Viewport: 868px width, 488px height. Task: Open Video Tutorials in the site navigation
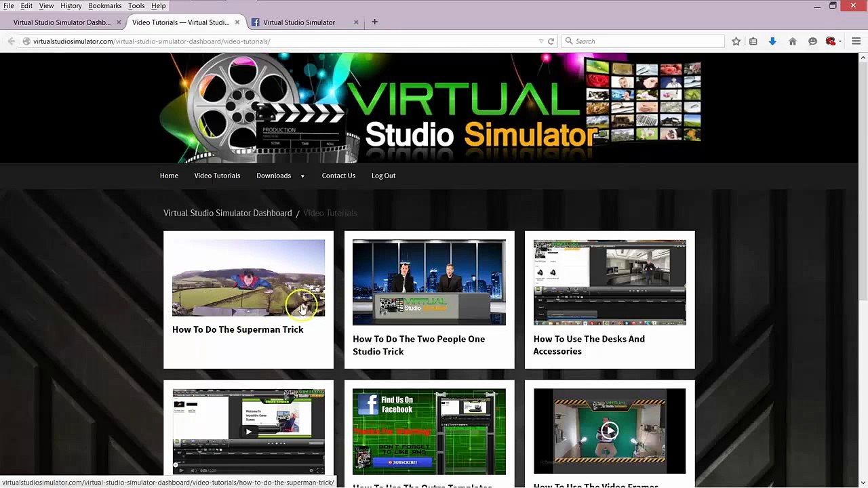(217, 176)
